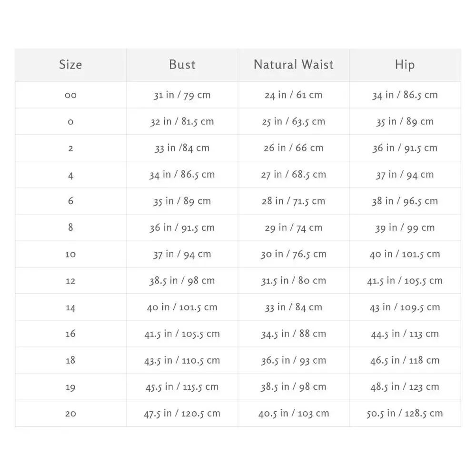This screenshot has width=476, height=476.
Task: Click the 28 in / 71.5 cm waist cell
Action: click(x=294, y=201)
